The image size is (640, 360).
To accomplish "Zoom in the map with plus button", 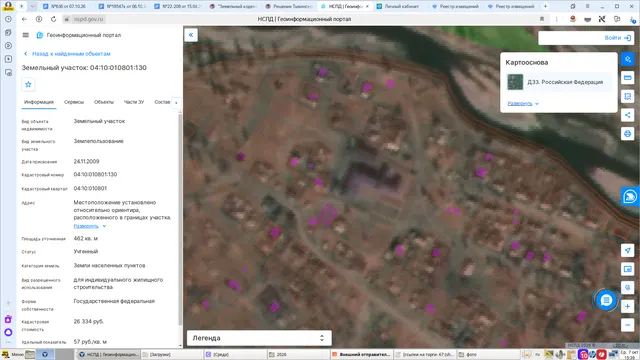I will tap(628, 307).
